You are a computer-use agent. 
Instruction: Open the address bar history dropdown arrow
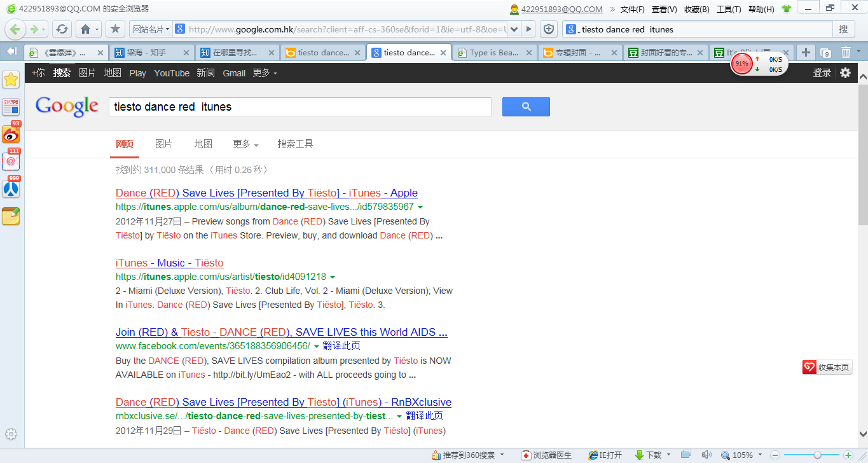[514, 29]
